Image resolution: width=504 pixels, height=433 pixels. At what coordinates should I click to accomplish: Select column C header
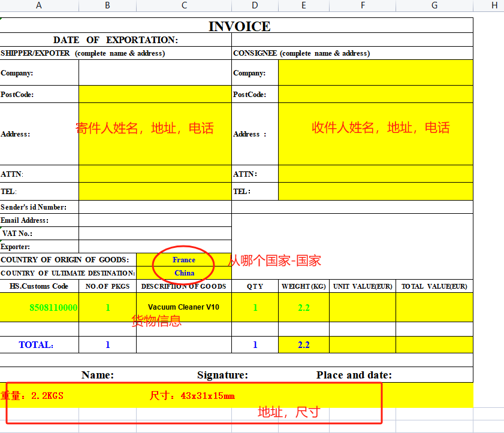(x=184, y=5)
